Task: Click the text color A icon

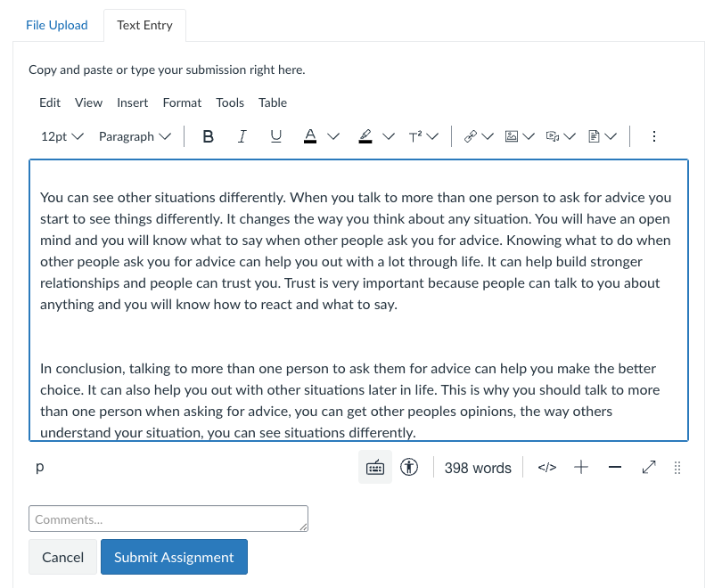Action: coord(310,136)
